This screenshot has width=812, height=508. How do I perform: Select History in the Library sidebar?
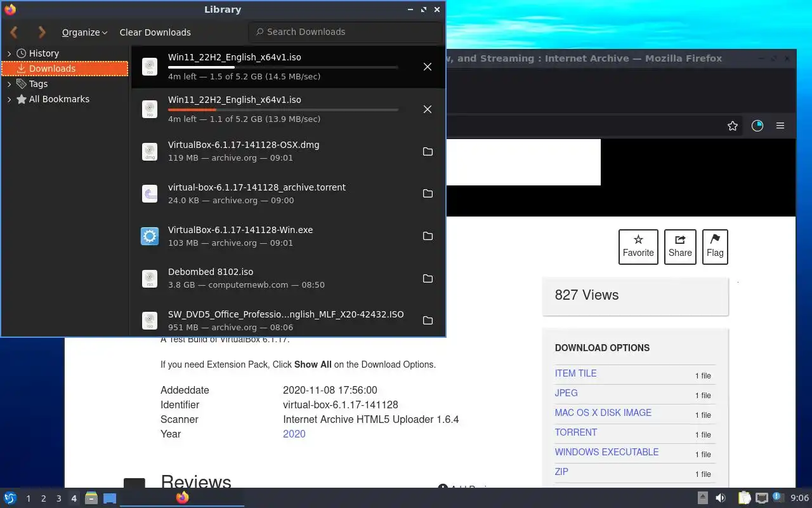click(44, 53)
